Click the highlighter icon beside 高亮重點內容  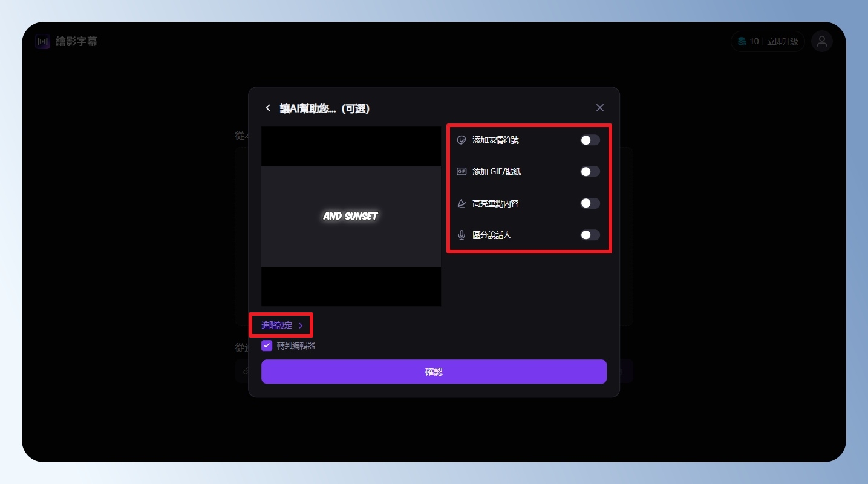click(x=462, y=204)
